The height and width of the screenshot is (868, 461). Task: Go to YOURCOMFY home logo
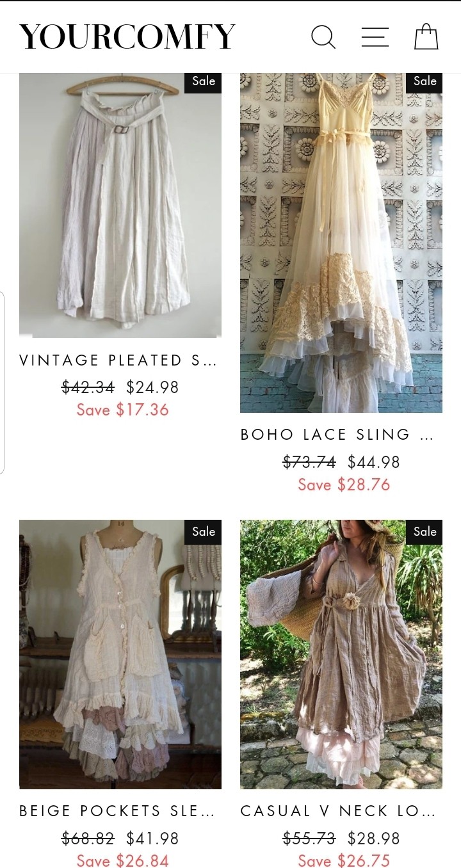(x=127, y=37)
